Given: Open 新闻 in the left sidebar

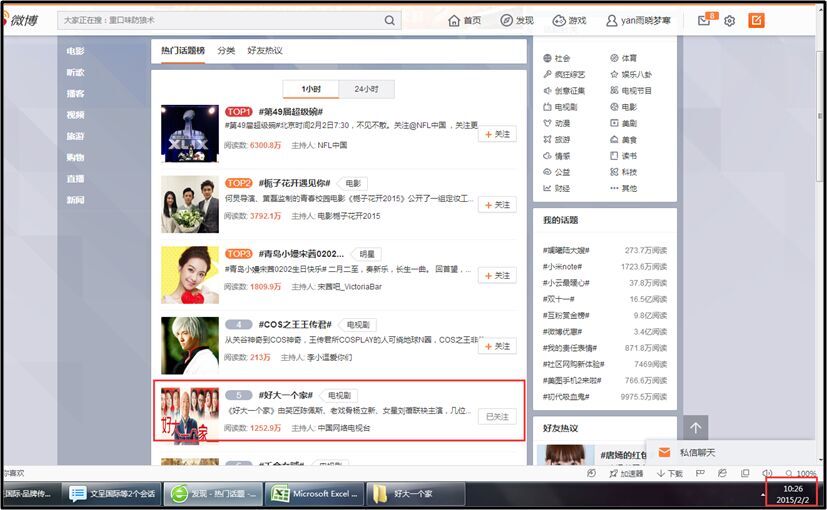Looking at the screenshot, I should [x=75, y=200].
